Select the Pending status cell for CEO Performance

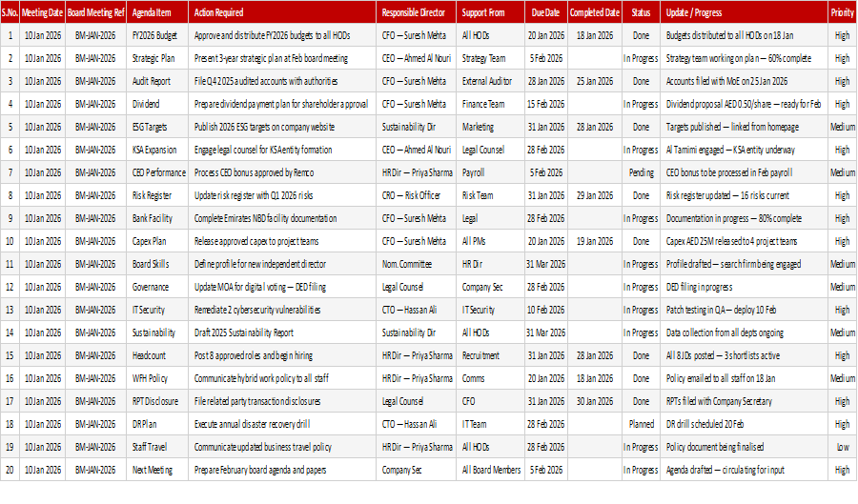(x=641, y=172)
